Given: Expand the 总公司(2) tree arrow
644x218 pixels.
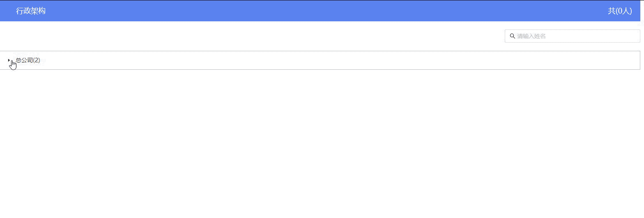Looking at the screenshot, I should coord(9,60).
